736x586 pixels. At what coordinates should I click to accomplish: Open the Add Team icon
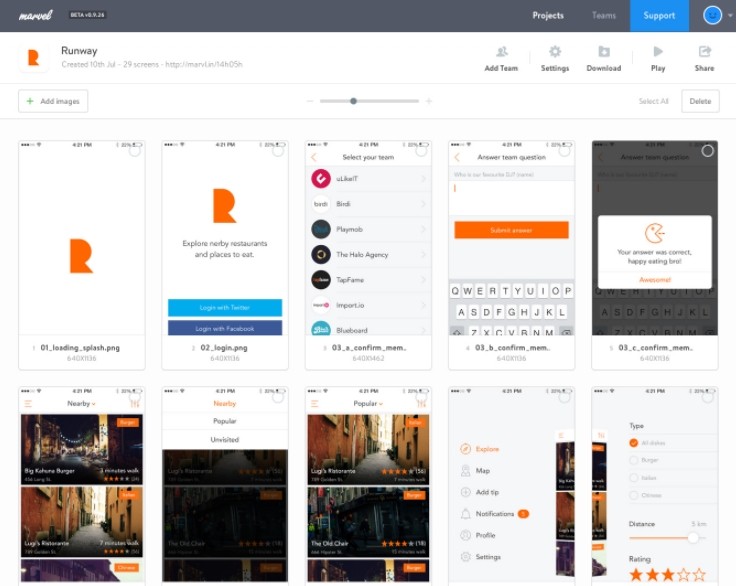[x=502, y=51]
